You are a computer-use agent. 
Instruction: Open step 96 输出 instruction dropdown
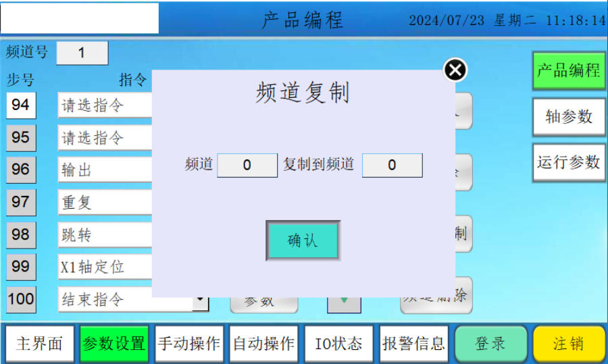105,170
